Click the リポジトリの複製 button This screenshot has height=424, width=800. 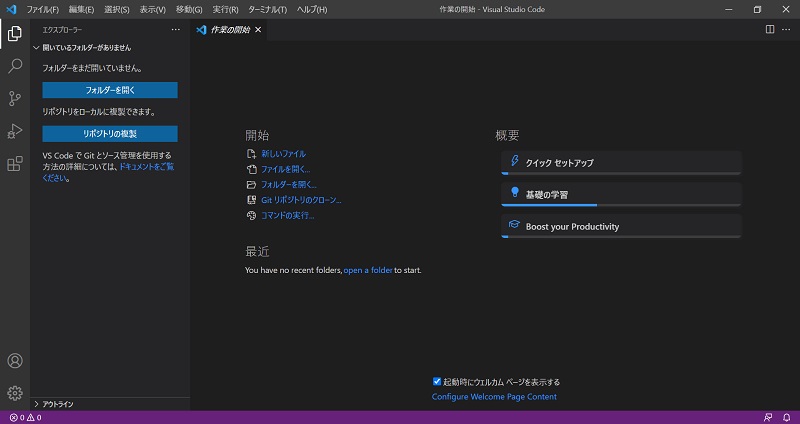(110, 134)
